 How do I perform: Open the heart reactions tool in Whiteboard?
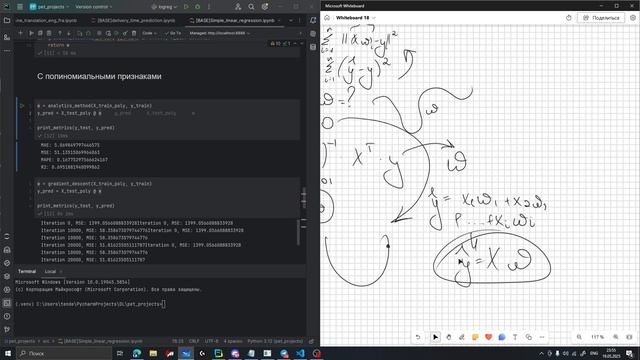[x=489, y=337]
